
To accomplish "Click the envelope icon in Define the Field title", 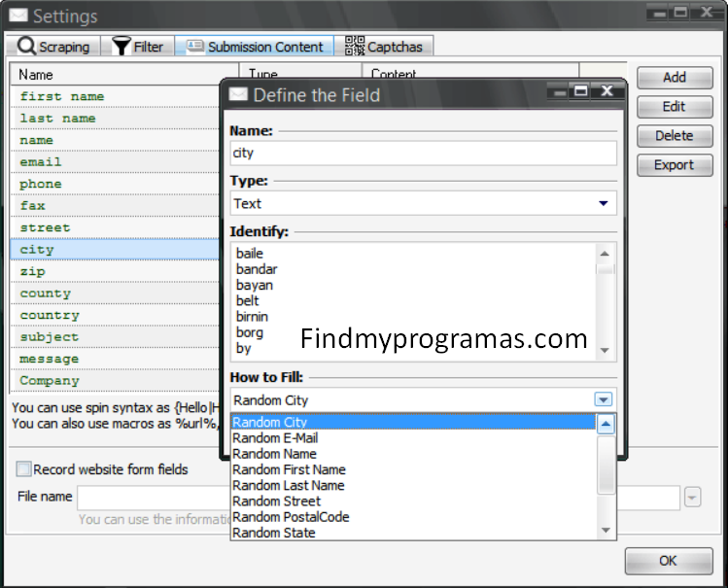I will coord(238,94).
